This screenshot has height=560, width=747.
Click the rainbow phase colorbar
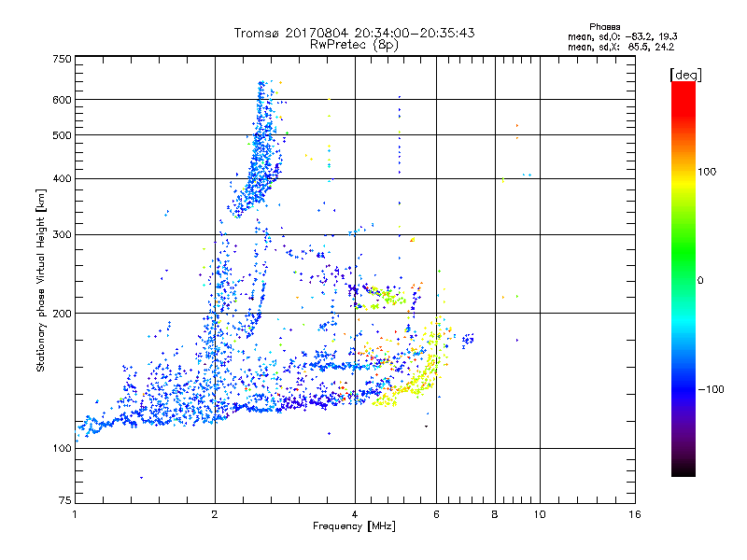[684, 279]
